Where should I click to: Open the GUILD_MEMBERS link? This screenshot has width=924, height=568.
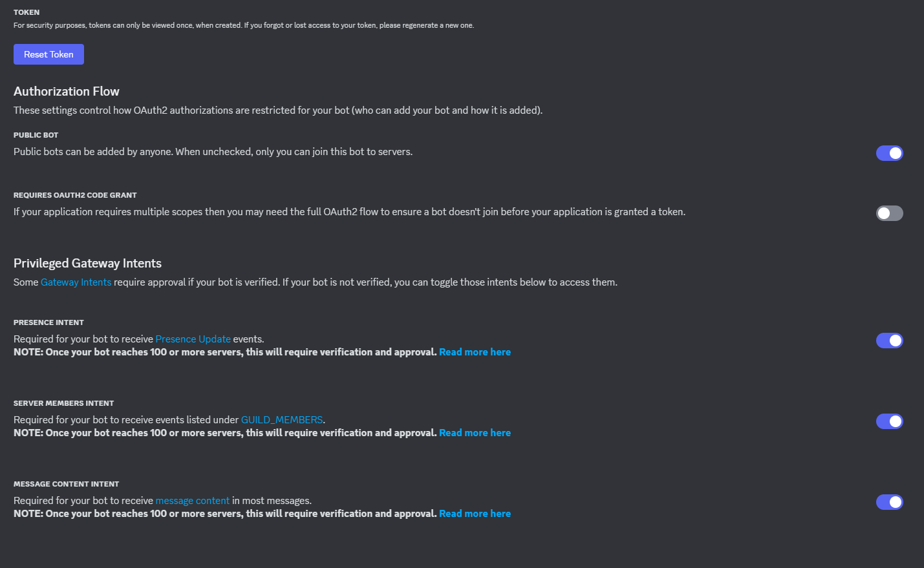(x=281, y=420)
